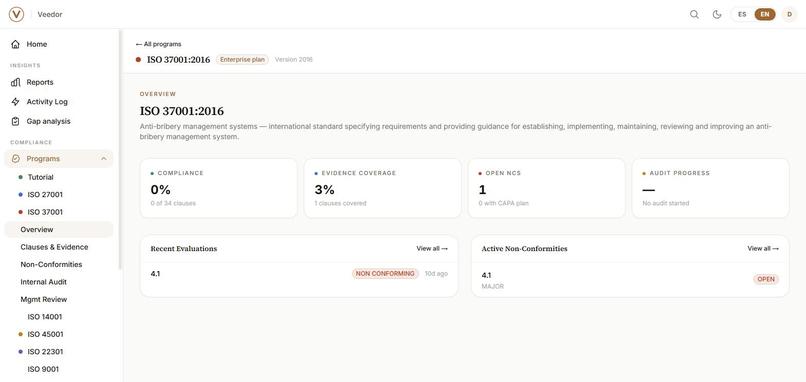Collapse the Programs section chevron
The width and height of the screenshot is (806, 382).
[104, 159]
